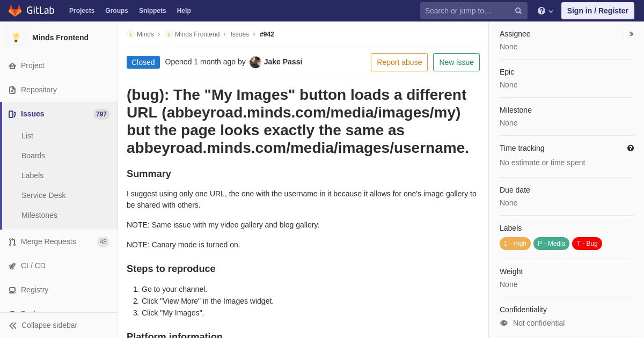Click the Merge Requests icon

click(x=12, y=242)
